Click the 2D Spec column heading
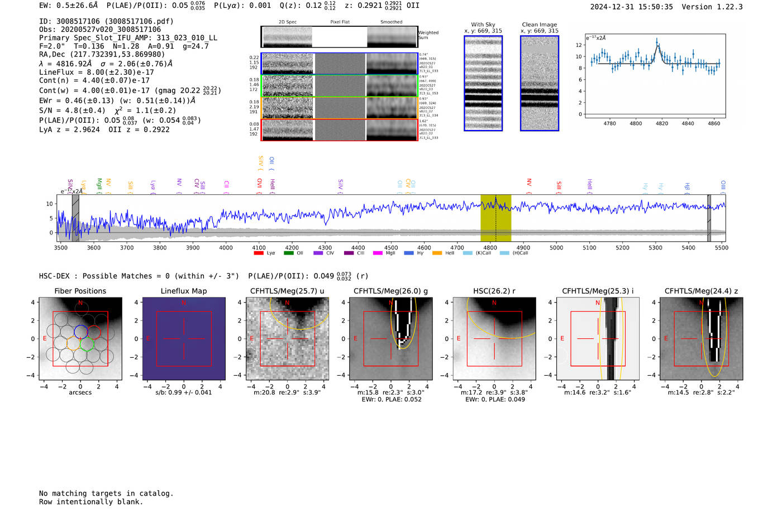Image resolution: width=782 pixels, height=532 pixels. [288, 22]
